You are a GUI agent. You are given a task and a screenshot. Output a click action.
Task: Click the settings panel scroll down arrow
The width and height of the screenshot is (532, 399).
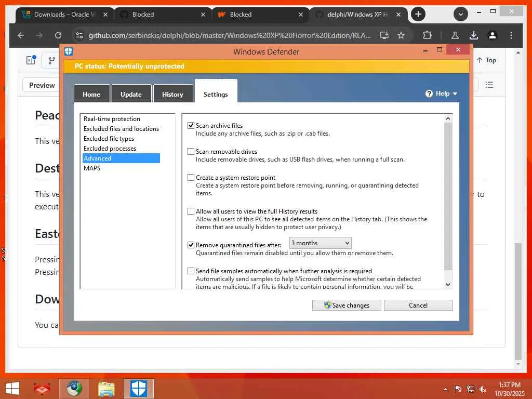coord(448,284)
